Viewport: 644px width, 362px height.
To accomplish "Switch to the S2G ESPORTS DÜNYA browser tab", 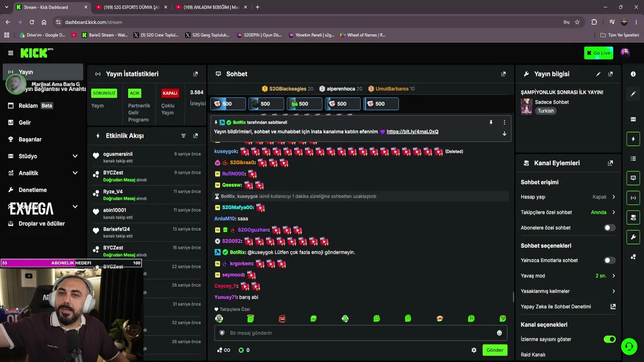I will [x=131, y=7].
